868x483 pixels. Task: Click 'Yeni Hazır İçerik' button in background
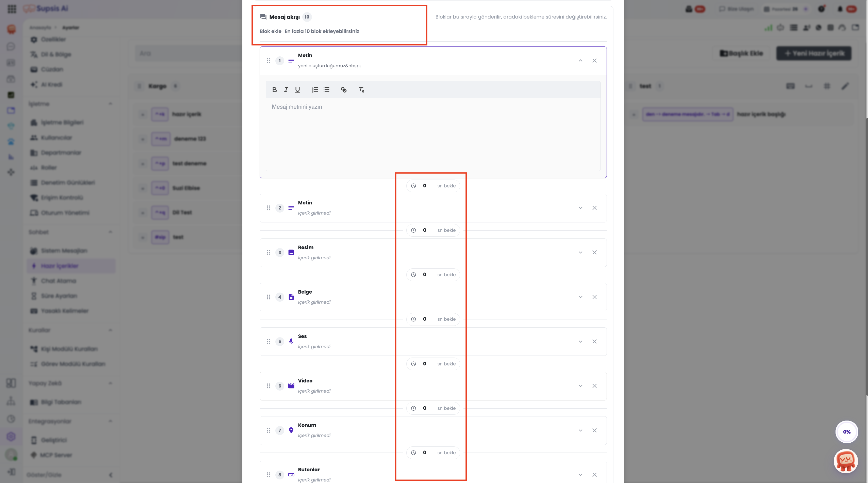click(814, 53)
